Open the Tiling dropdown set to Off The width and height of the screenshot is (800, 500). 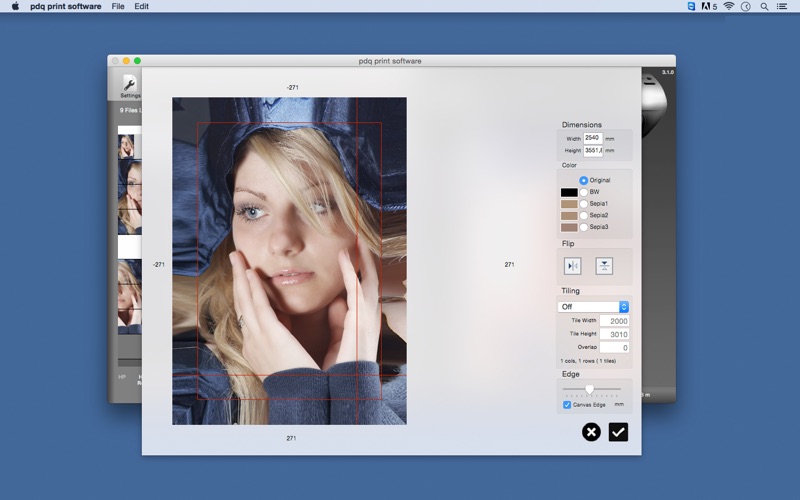pos(593,307)
